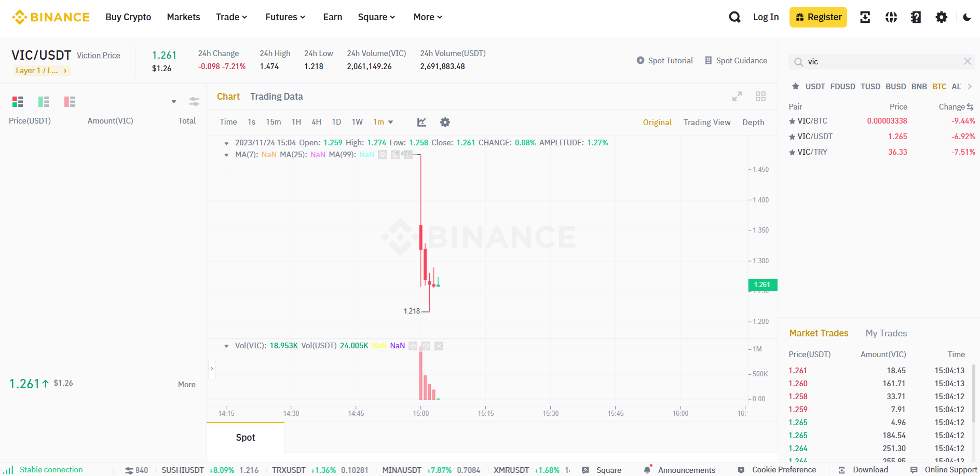This screenshot has height=476, width=980.
Task: Open MA indicator settings gear
Action: [395, 155]
